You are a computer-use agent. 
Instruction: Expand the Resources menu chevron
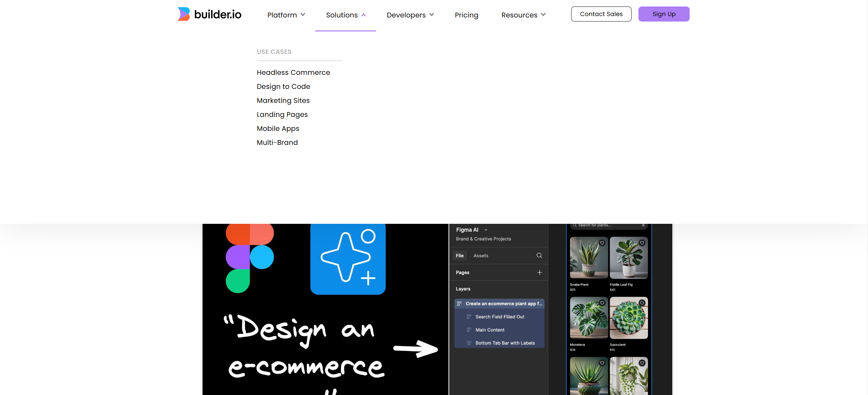[543, 15]
